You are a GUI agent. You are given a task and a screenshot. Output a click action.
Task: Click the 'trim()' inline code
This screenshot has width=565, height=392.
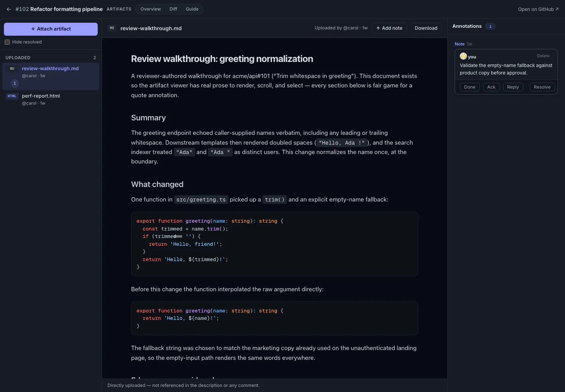[x=275, y=200]
